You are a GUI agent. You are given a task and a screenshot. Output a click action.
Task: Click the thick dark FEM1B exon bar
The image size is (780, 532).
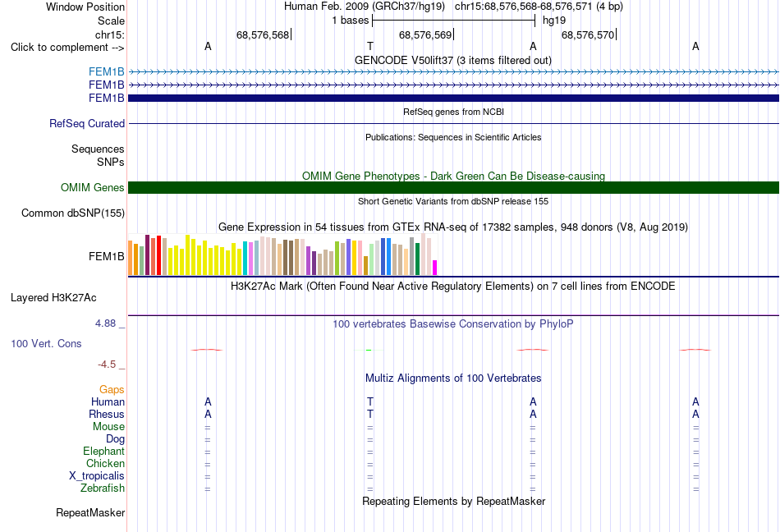[454, 99]
